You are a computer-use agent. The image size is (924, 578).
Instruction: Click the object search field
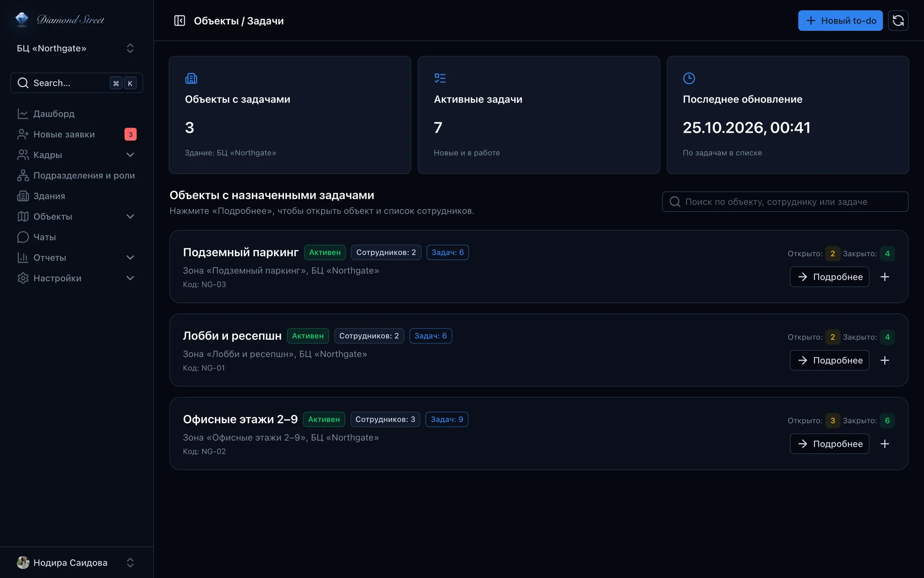tap(785, 202)
